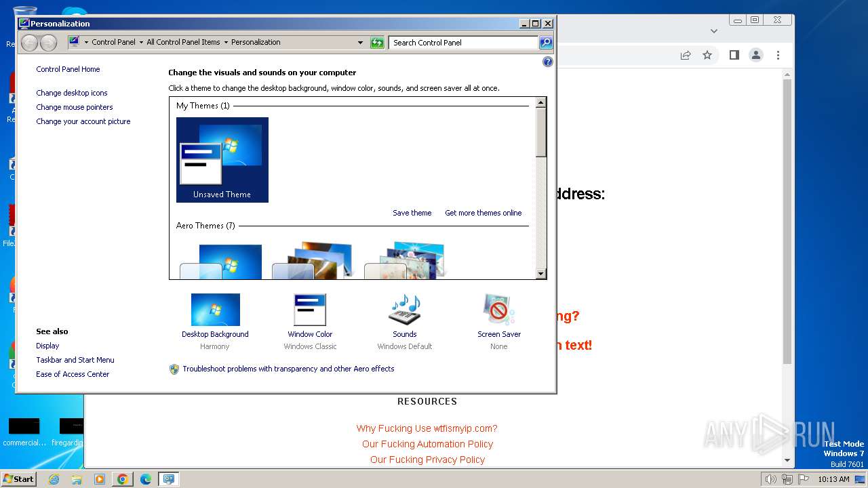The width and height of the screenshot is (868, 488).
Task: Open File Explorer from taskbar
Action: [x=77, y=479]
